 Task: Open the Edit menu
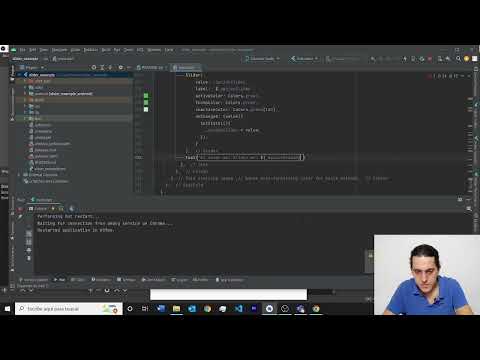32,50
